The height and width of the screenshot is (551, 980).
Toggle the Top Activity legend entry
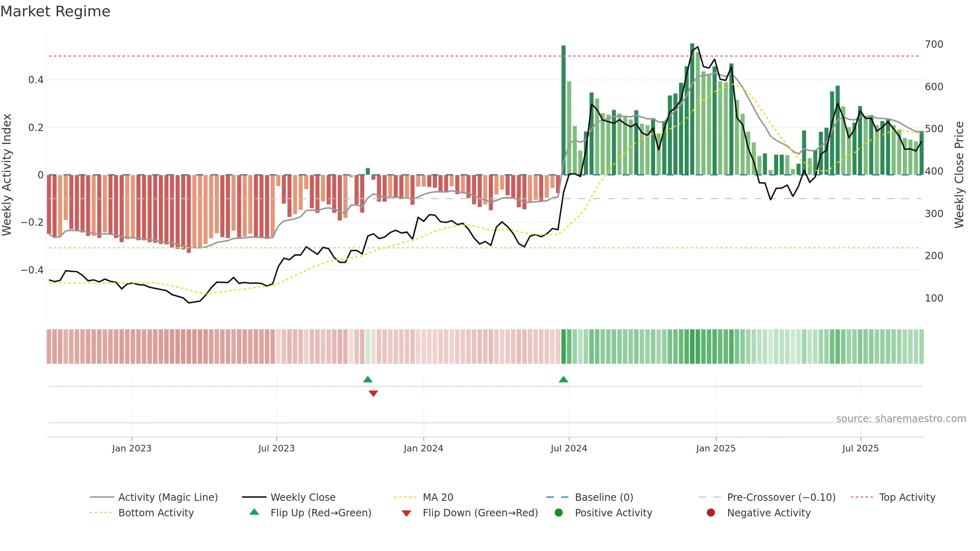(893, 497)
